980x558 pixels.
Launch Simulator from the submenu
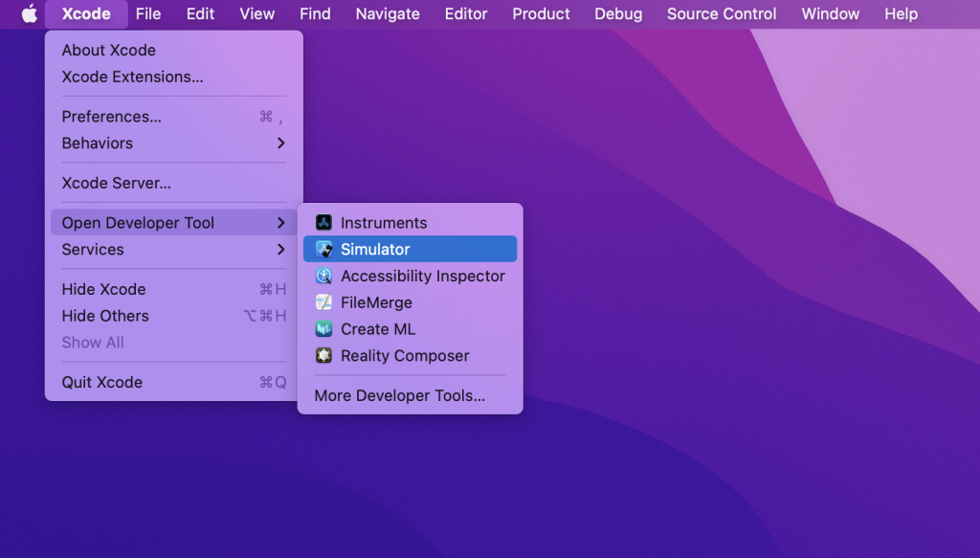410,249
